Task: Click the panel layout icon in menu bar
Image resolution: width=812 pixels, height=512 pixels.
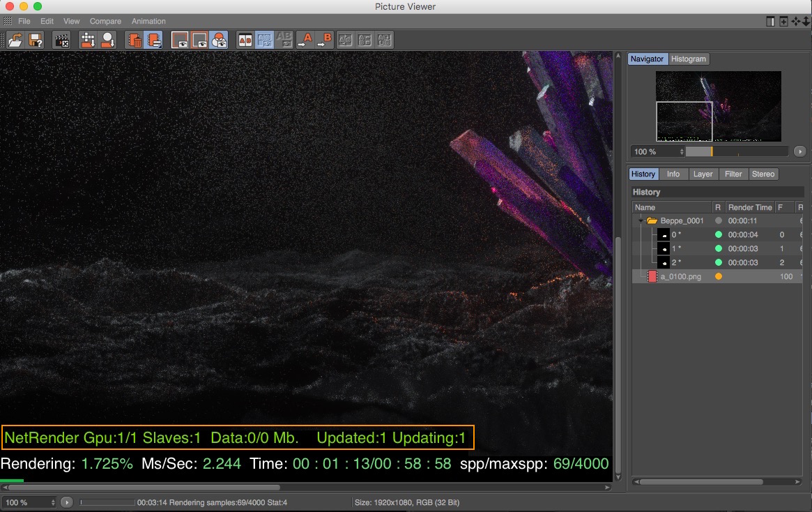Action: tap(771, 21)
